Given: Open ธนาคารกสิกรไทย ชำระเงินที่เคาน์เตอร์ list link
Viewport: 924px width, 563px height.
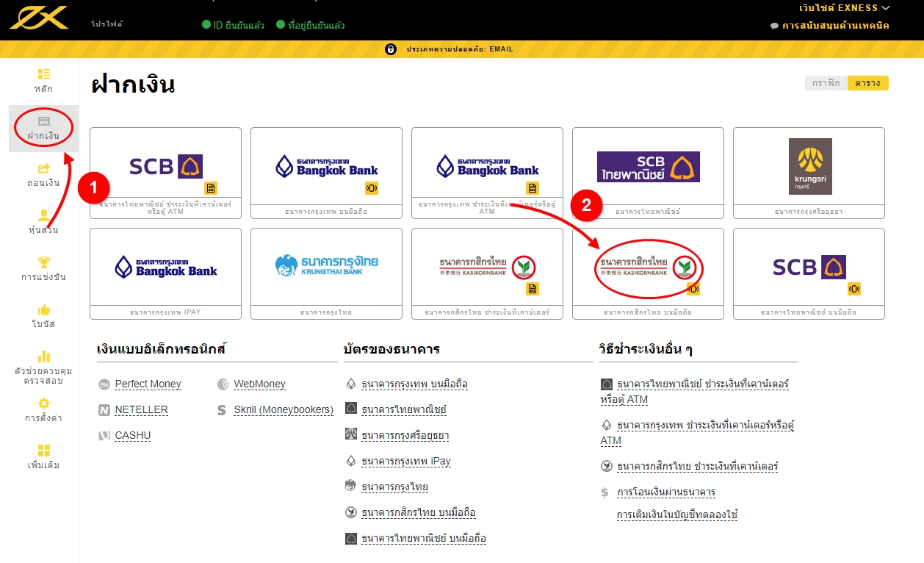Looking at the screenshot, I should (698, 467).
